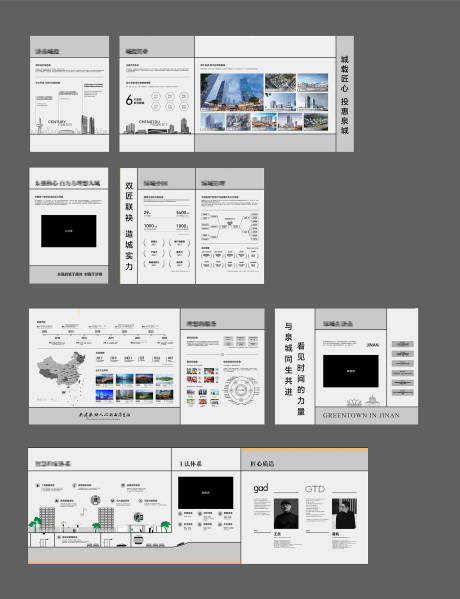Select the big number 6 graphic
Viewport: 460px width, 599px height.
(x=129, y=100)
